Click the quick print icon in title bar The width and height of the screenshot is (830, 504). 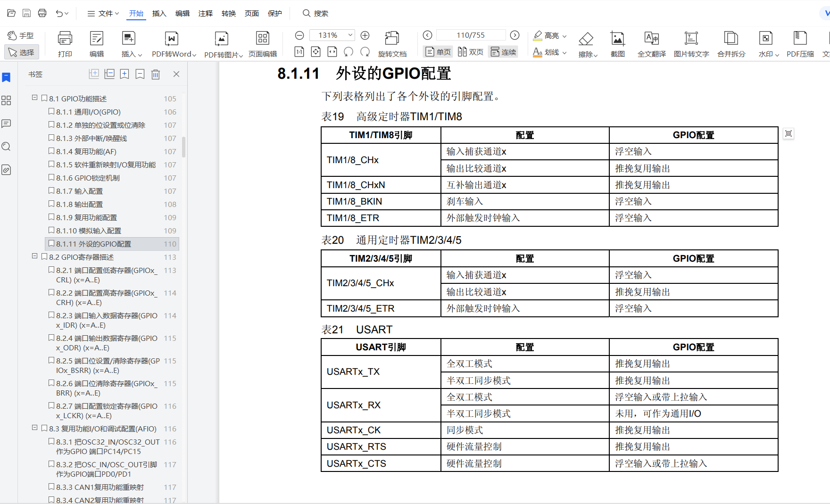42,13
